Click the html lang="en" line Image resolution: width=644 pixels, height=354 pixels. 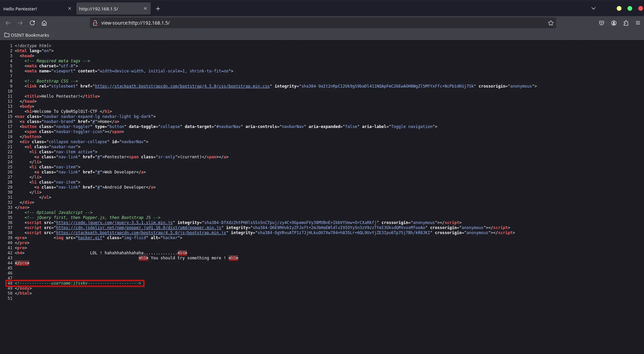(34, 51)
